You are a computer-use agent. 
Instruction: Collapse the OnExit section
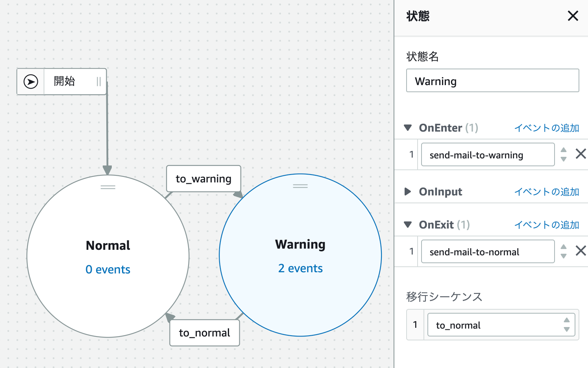(x=409, y=225)
